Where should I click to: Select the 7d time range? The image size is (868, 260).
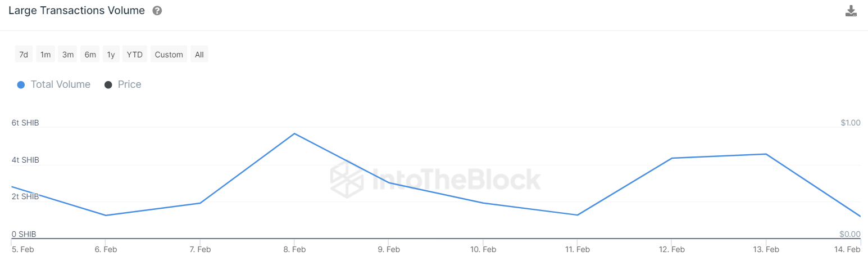tap(24, 55)
